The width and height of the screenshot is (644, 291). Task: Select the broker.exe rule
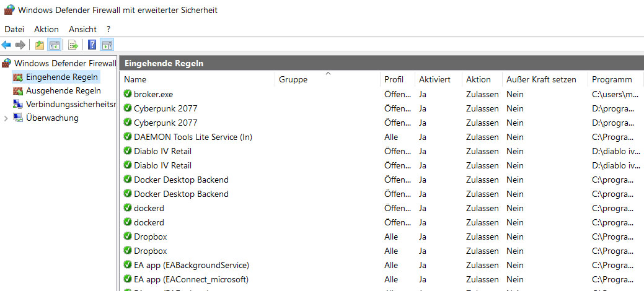[x=153, y=94]
